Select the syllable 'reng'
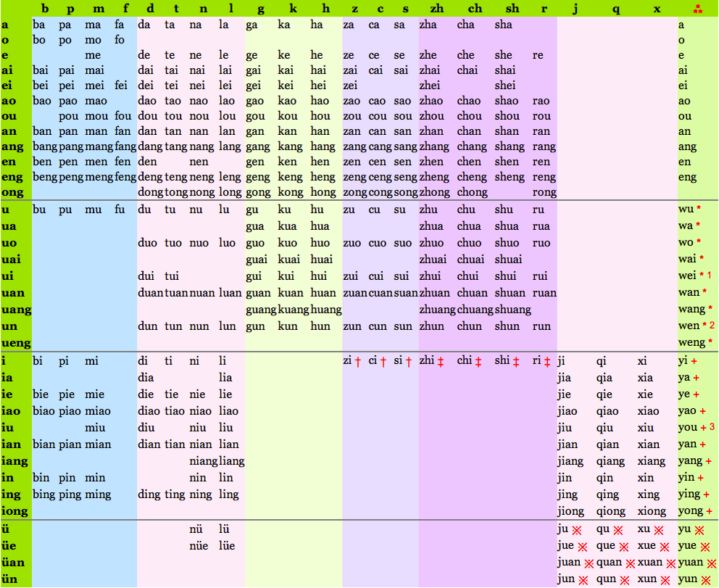The height and width of the screenshot is (588, 719). (x=544, y=178)
